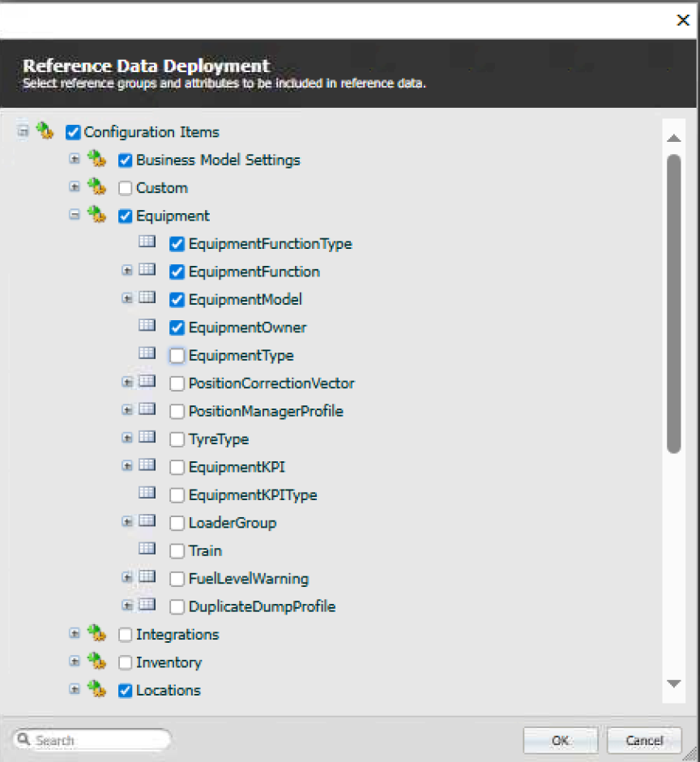Click the vertical scrollbar down arrow
700x762 pixels.
click(x=673, y=684)
